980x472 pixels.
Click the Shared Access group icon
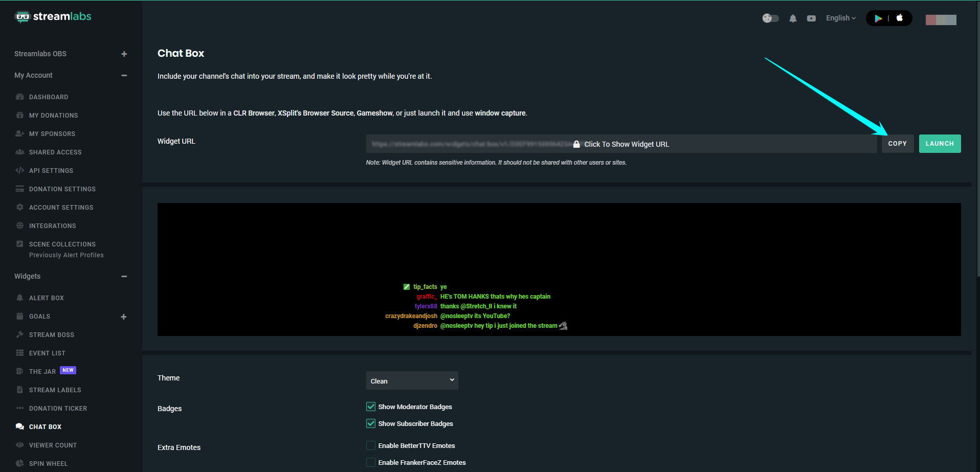[x=20, y=152]
